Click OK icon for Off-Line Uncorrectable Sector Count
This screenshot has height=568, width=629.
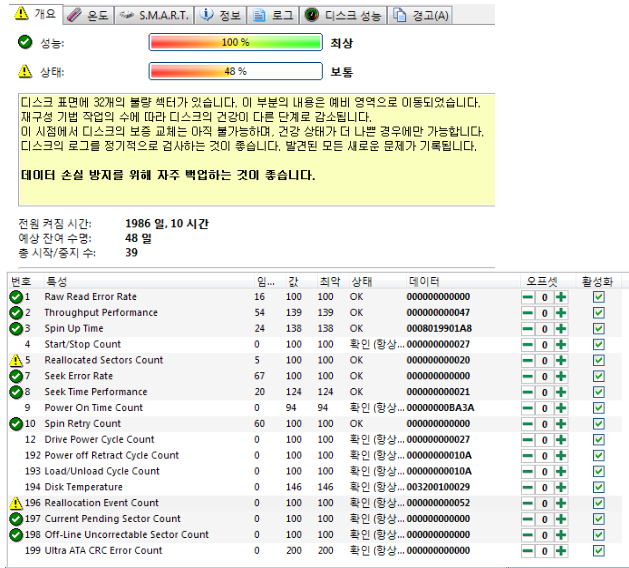click(x=16, y=535)
